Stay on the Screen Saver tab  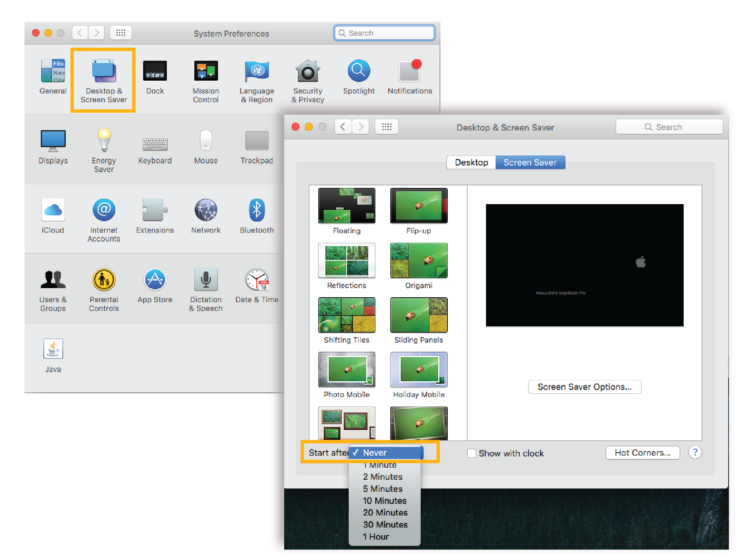[530, 162]
